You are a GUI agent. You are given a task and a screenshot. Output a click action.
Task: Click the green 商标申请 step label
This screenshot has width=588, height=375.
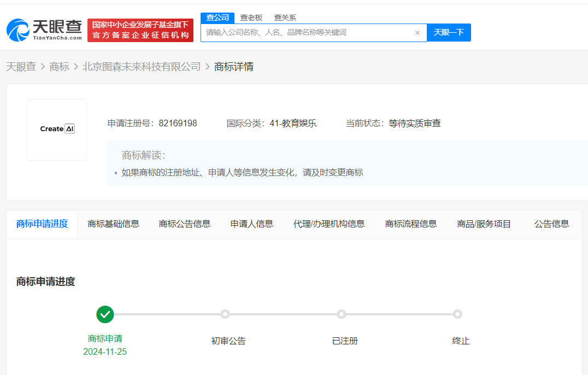click(105, 338)
